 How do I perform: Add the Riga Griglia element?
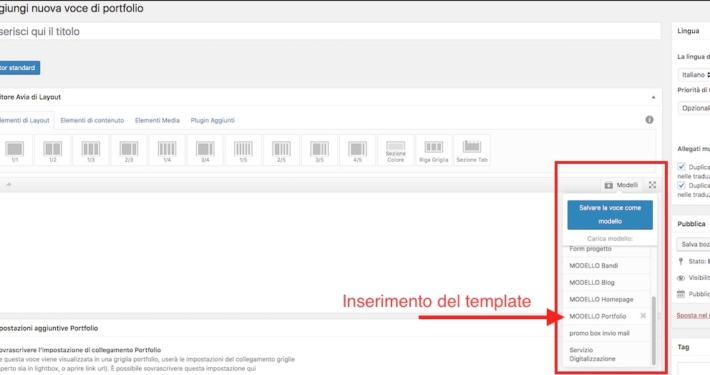(433, 150)
